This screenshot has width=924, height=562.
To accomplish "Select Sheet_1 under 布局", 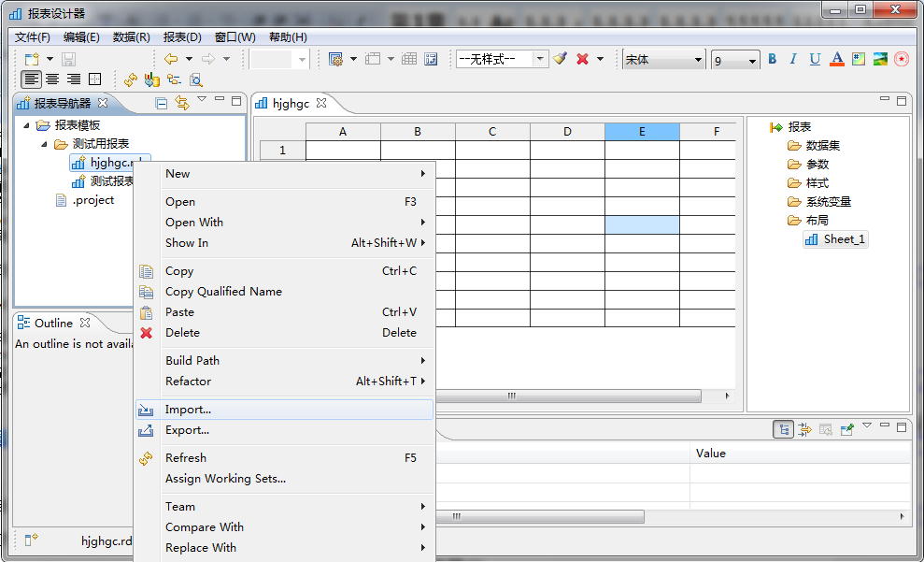I will click(x=835, y=239).
